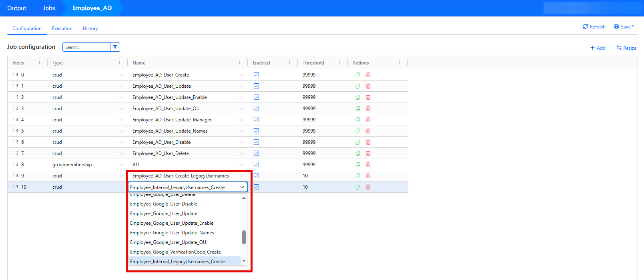Open the Name column menu dots
This screenshot has width=644, height=280.
point(240,62)
